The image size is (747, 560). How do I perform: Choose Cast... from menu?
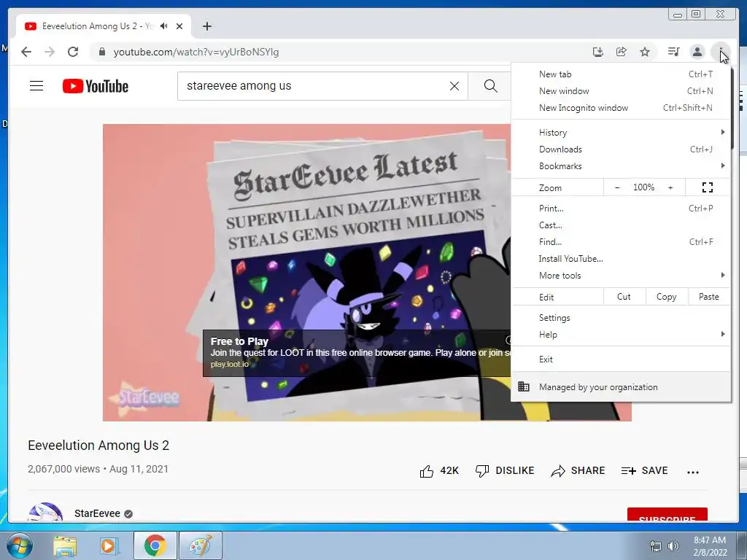(x=620, y=225)
